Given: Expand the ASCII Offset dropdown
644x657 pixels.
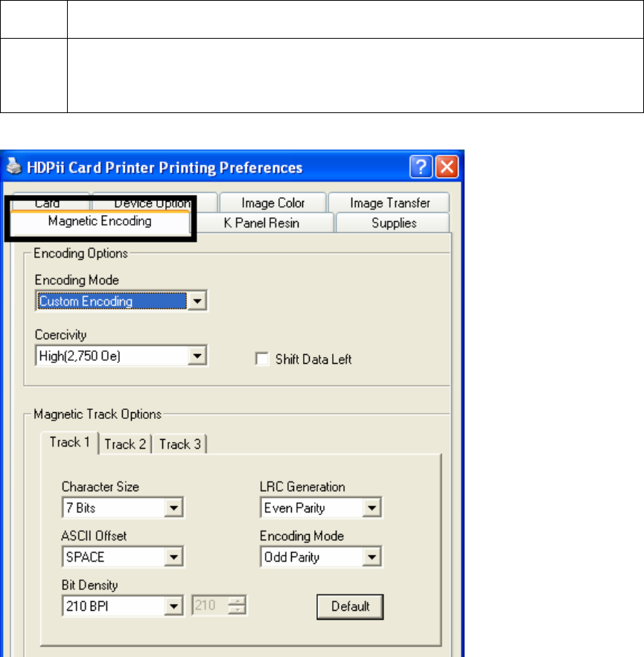Looking at the screenshot, I should tap(173, 557).
